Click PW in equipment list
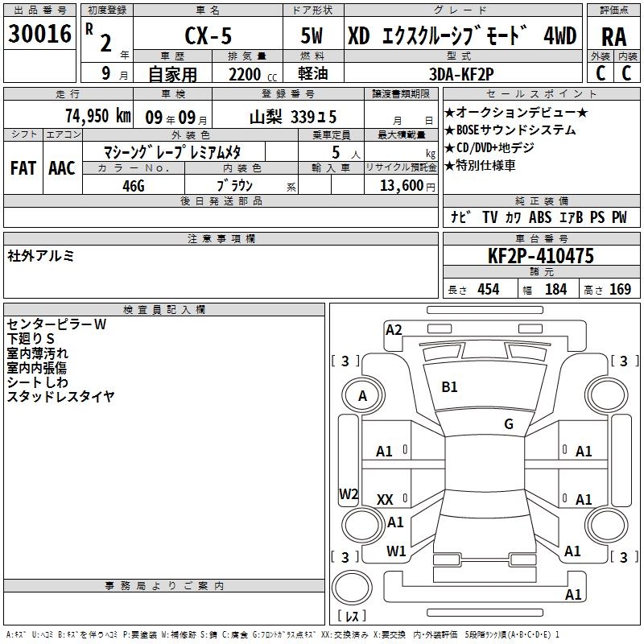This screenshot has height=644, width=644. (x=619, y=217)
